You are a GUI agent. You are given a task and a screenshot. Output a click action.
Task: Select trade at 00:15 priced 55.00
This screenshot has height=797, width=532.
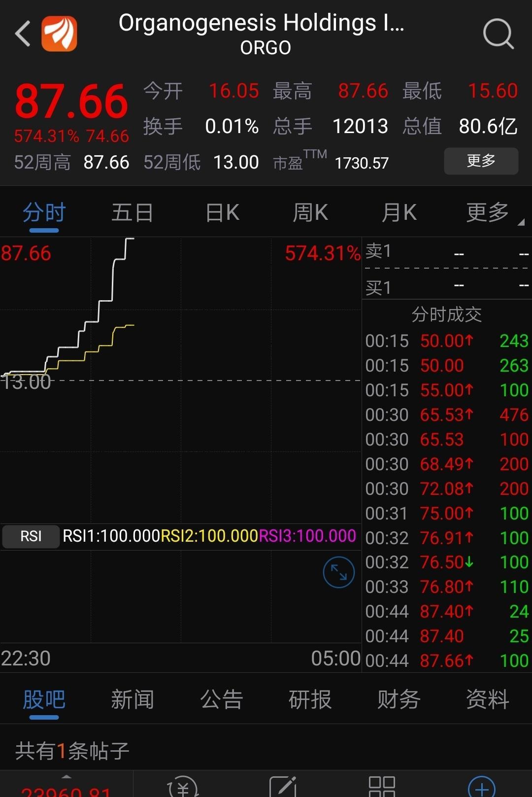point(447,390)
